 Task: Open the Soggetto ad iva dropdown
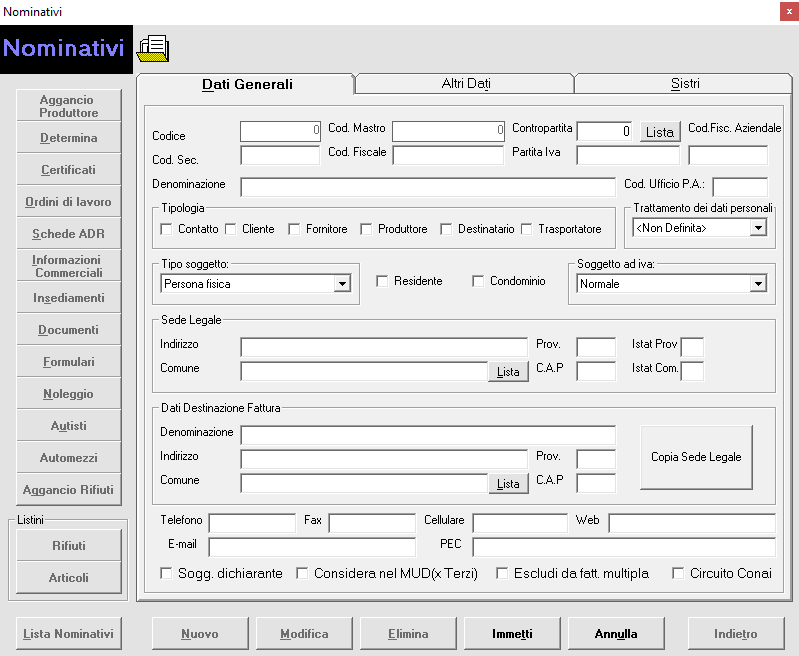pos(758,283)
